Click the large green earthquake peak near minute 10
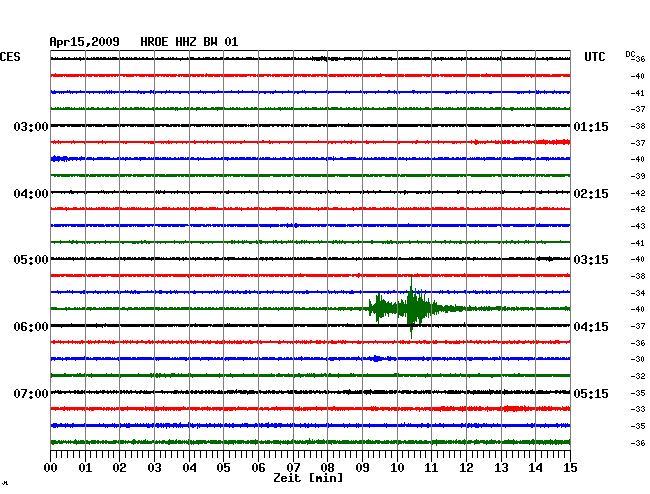Image resolution: width=650 pixels, height=494 pixels. click(411, 308)
